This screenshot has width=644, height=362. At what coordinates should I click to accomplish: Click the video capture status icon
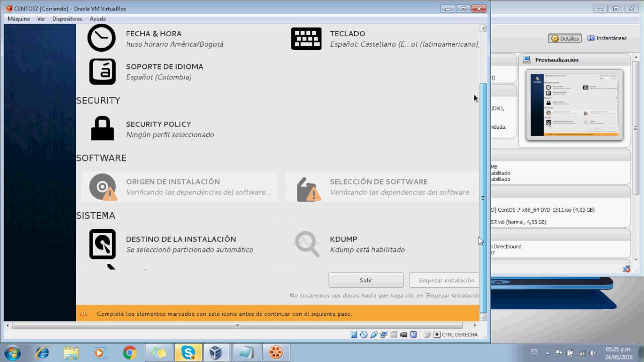404,334
